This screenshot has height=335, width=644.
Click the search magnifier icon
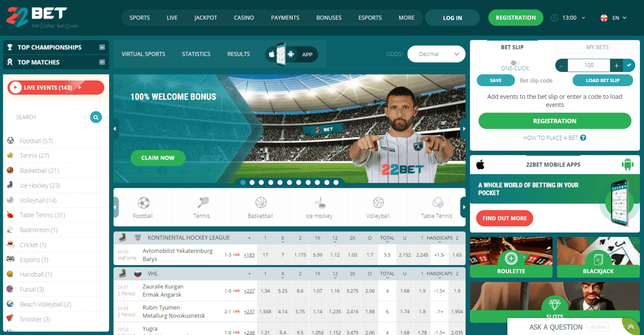click(x=96, y=117)
